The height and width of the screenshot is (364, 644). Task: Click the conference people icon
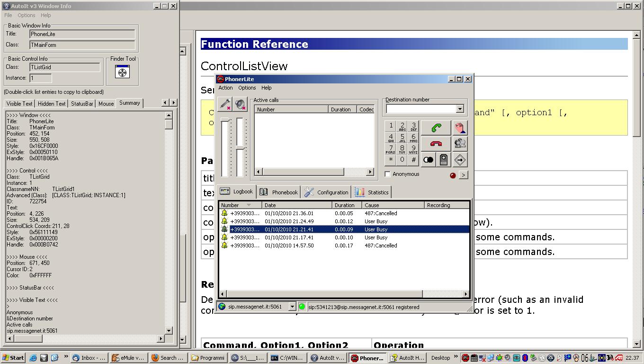click(x=459, y=144)
